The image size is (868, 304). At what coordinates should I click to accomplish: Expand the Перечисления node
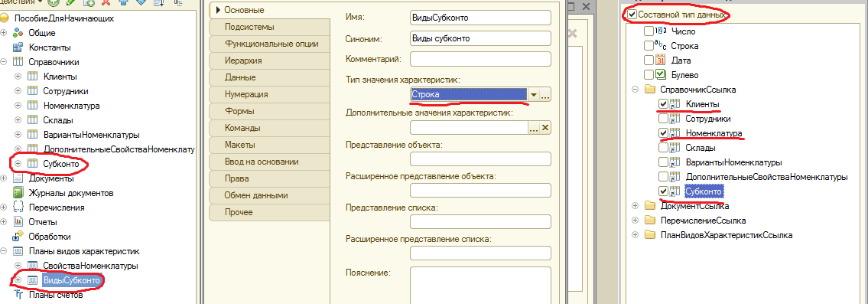pyautogui.click(x=4, y=208)
